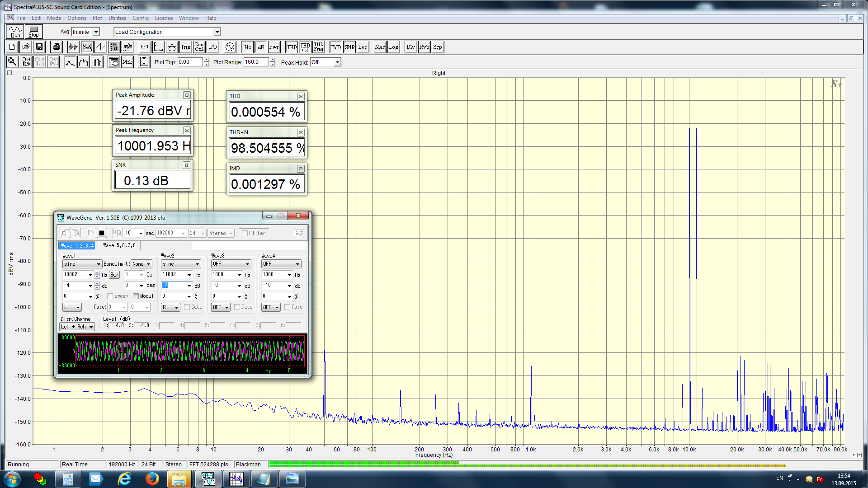Click the Zoom In 2X icon

pos(26,62)
